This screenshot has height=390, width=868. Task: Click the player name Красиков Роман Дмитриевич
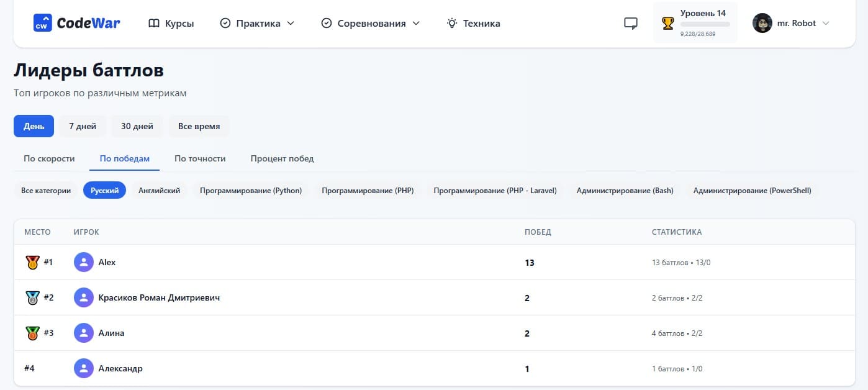(158, 297)
